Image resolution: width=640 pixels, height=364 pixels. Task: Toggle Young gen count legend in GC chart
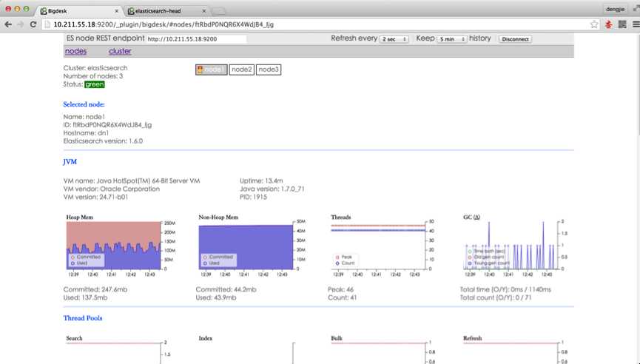point(488,263)
